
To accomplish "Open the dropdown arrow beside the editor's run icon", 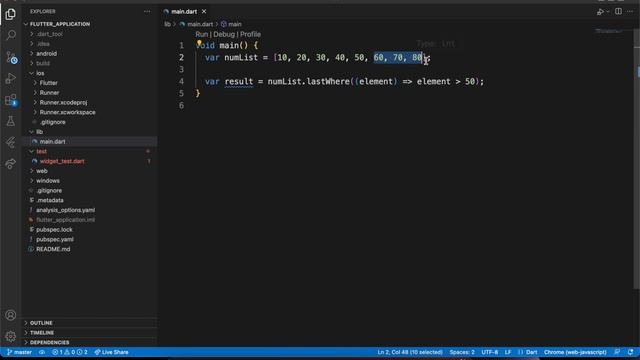I will coord(608,12).
